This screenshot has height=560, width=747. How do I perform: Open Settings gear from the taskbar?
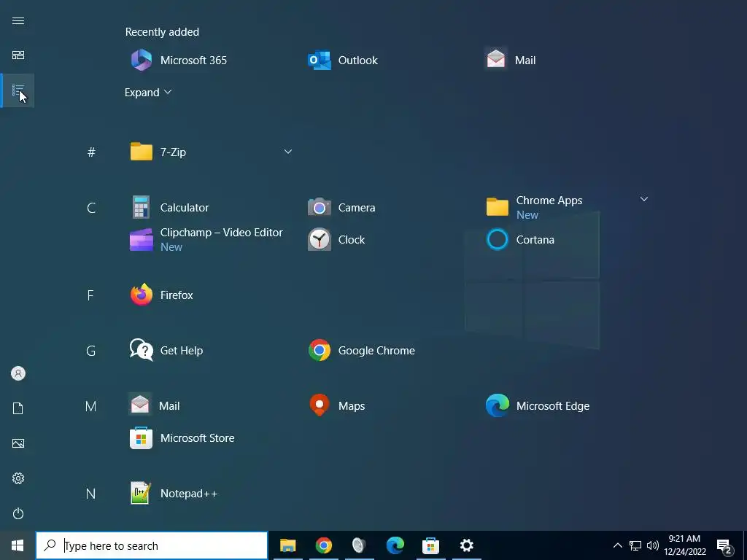(x=466, y=545)
